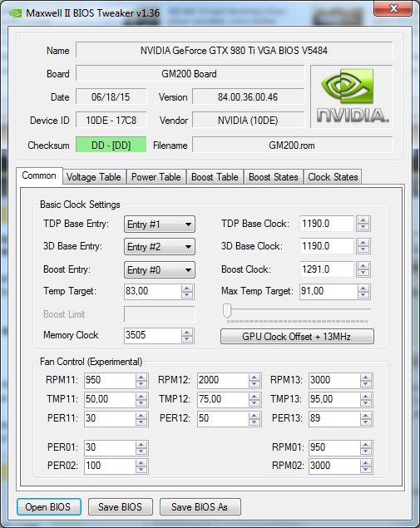
Task: Click the RPM02 value field
Action: (334, 466)
